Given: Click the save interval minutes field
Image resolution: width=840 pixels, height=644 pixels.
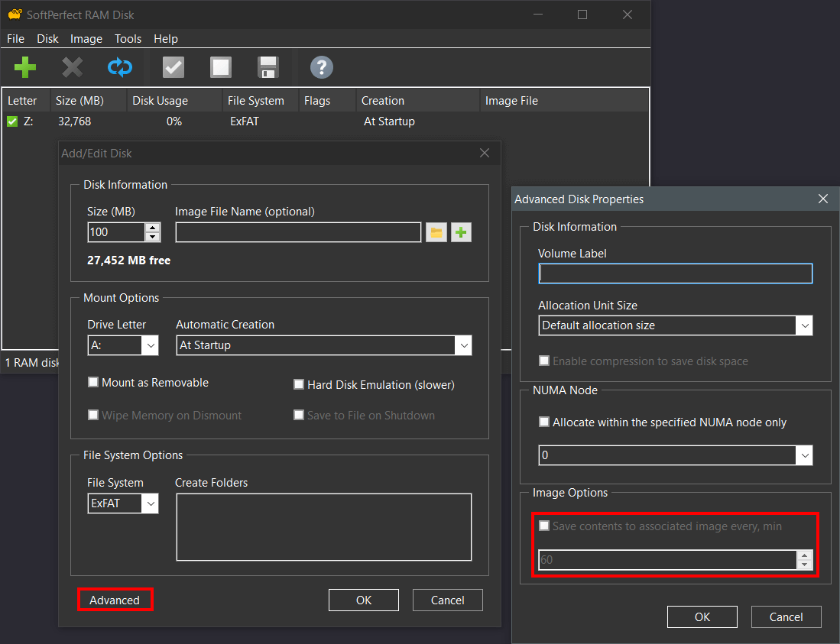Looking at the screenshot, I should click(667, 560).
